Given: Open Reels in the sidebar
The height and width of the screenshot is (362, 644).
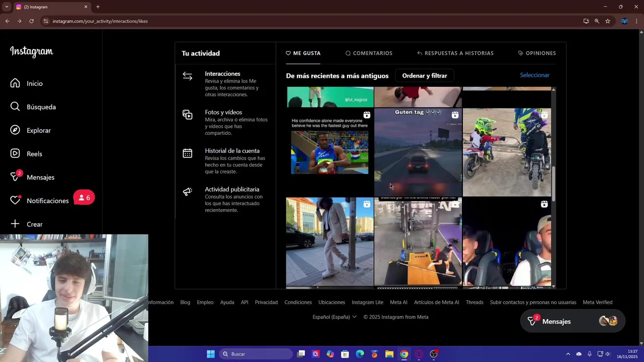Looking at the screenshot, I should (26, 154).
